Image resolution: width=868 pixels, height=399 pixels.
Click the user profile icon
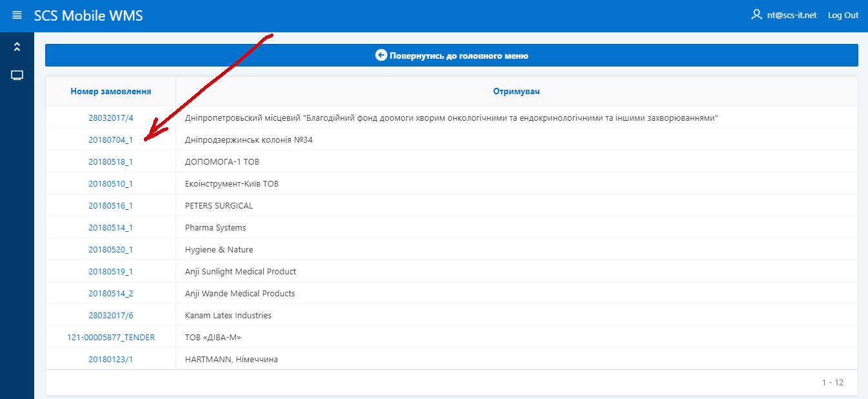[x=757, y=15]
